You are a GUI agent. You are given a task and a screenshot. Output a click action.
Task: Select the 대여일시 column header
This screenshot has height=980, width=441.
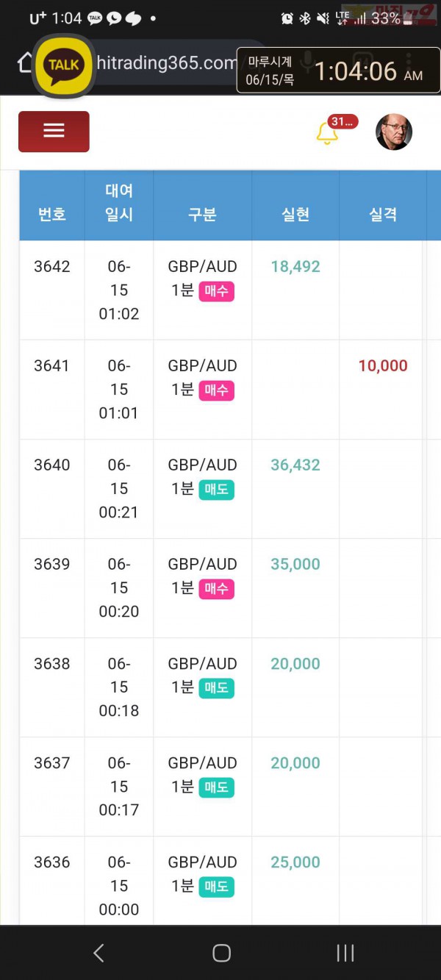click(119, 202)
